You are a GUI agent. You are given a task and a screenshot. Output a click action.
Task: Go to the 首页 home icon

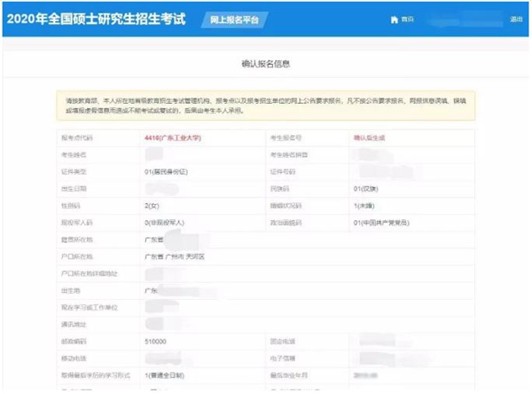point(394,20)
